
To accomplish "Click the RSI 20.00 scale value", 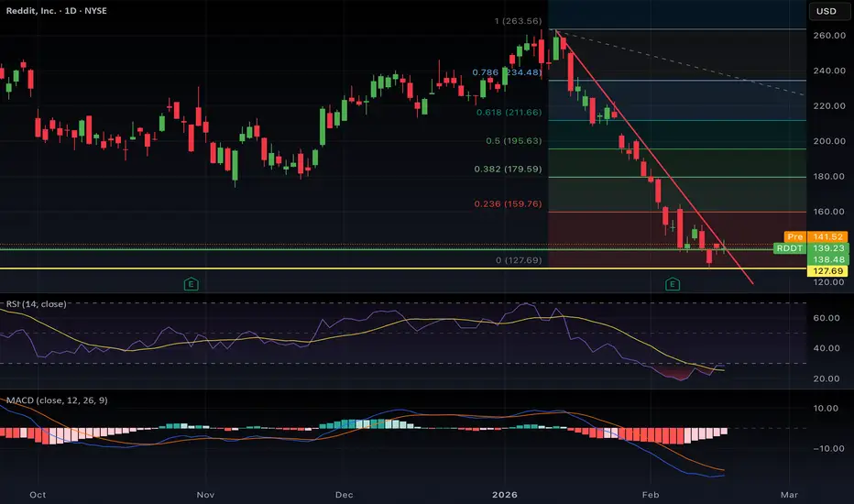I will click(x=827, y=378).
